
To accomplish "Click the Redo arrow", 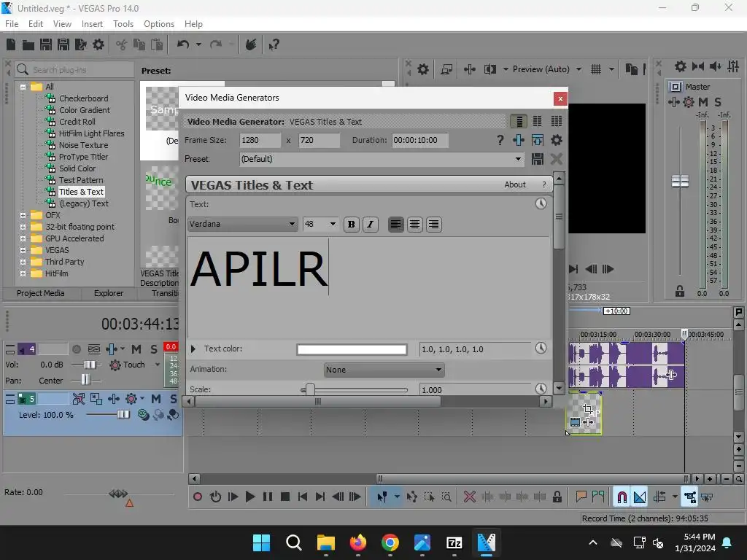I will click(216, 44).
